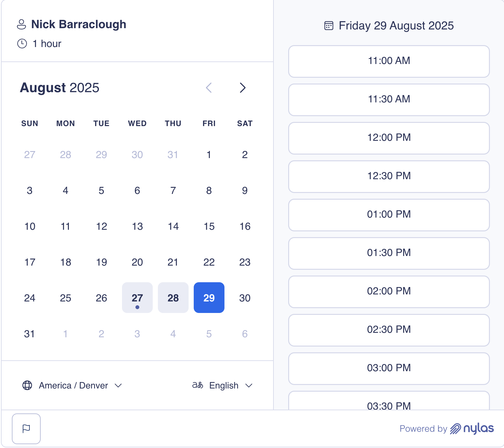
Task: Click the flag report icon button
Action: (26, 428)
